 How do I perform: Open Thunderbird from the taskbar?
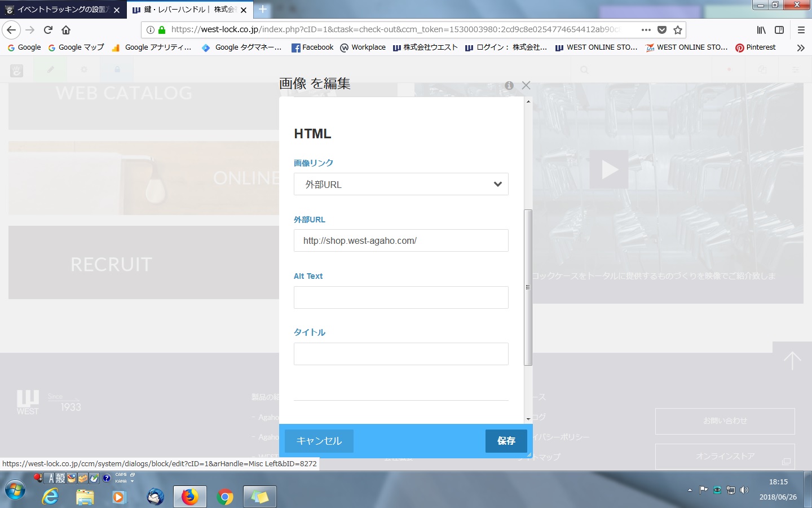click(x=155, y=497)
